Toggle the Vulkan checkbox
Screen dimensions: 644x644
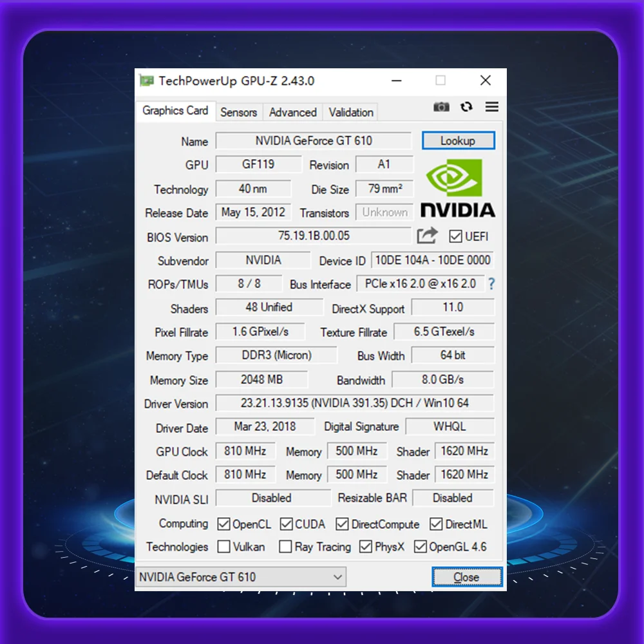pos(223,547)
